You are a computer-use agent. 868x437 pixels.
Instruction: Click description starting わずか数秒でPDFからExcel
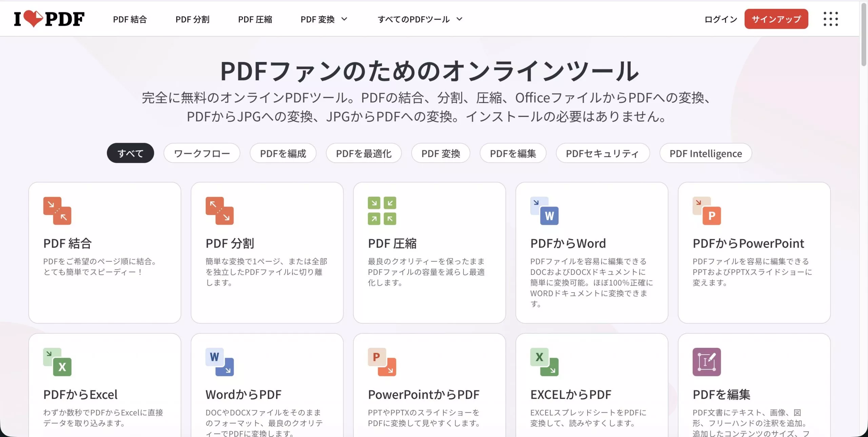103,418
